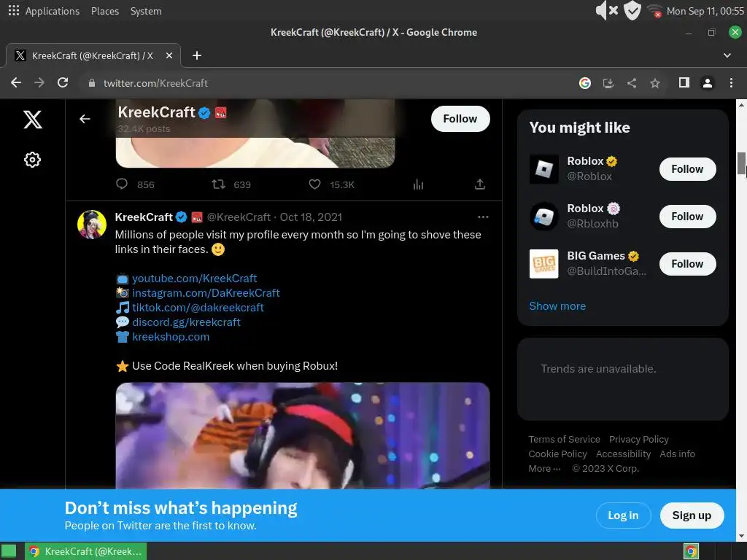Image resolution: width=747 pixels, height=560 pixels.
Task: Click the Show more link
Action: (557, 306)
